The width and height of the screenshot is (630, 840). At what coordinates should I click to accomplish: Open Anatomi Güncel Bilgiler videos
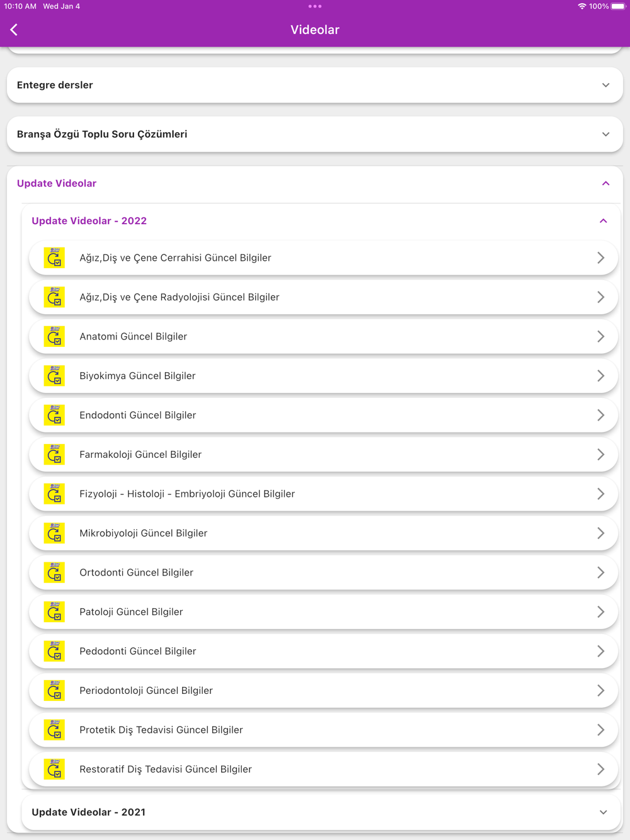(323, 336)
